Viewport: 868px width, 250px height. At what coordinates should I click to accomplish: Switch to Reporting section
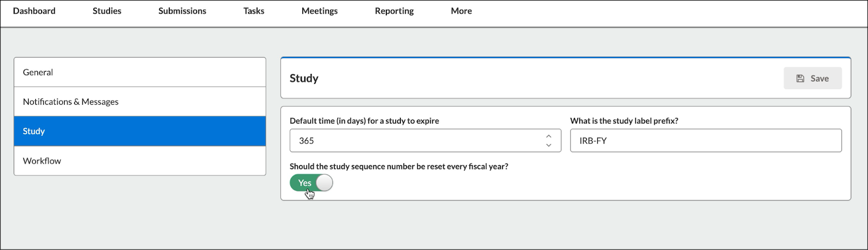[x=394, y=11]
